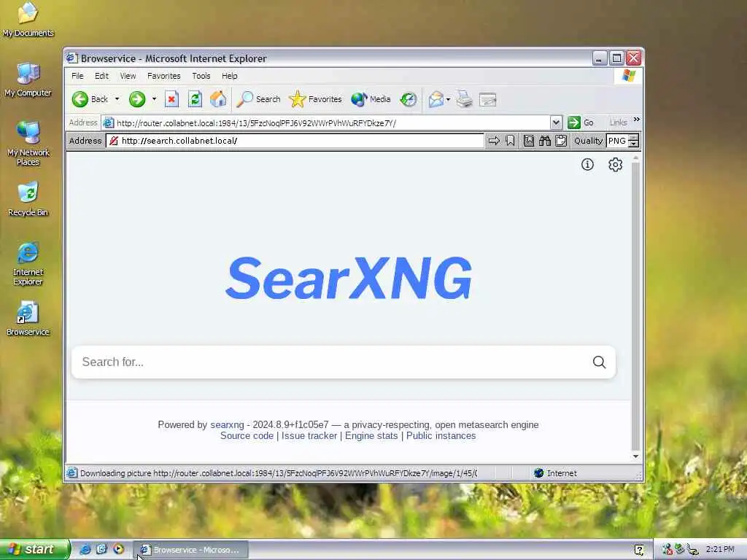Expand the Mail button dropdown arrow
This screenshot has width=747, height=560.
448,99
